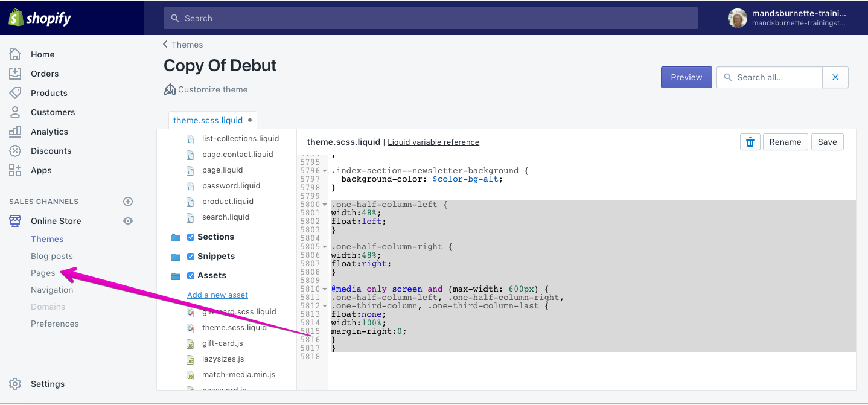Viewport: 868px width, 405px height.
Task: Click the Save button
Action: [x=827, y=142]
